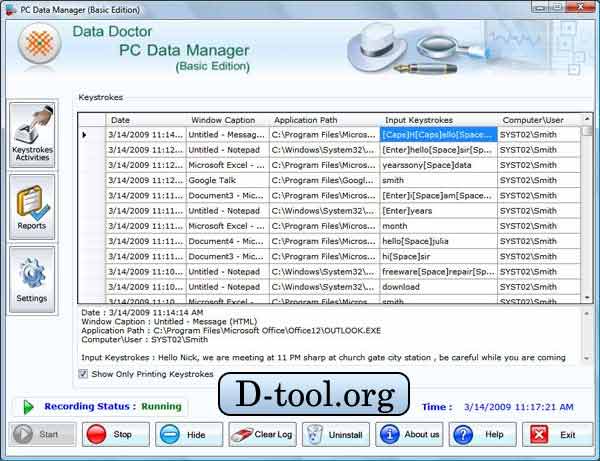Screen dimensions: 600x461
Task: Select the "month" keystroke cell
Action: click(439, 226)
